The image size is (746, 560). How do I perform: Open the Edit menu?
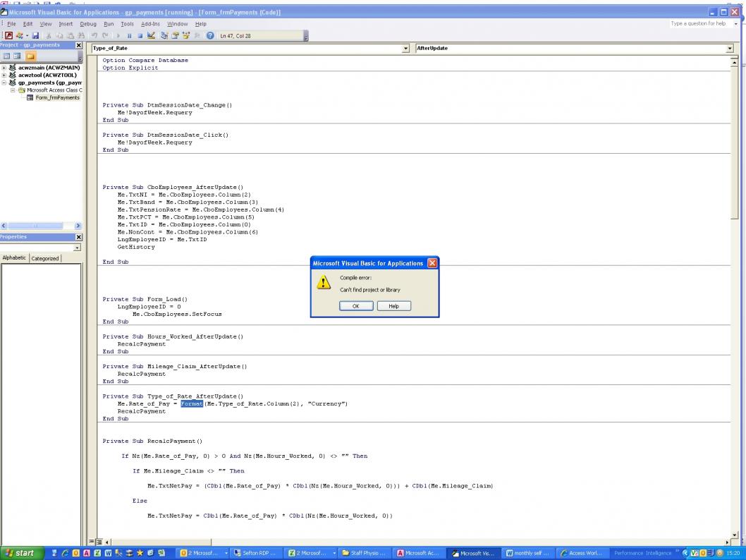[28, 24]
